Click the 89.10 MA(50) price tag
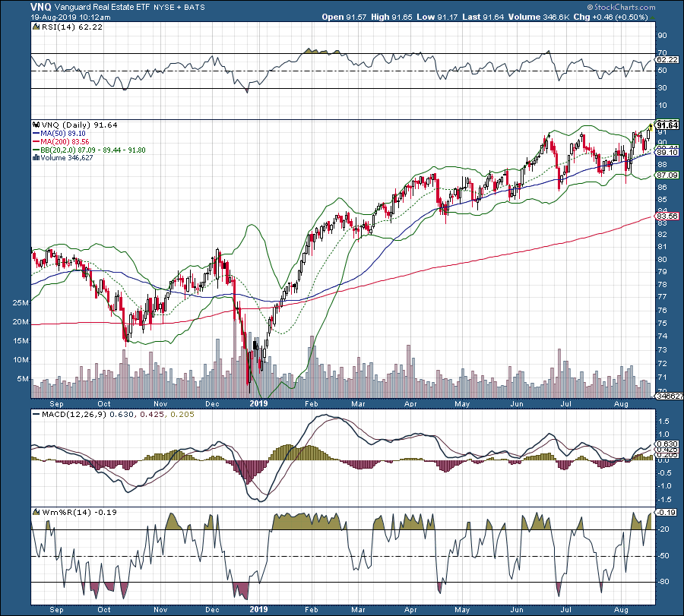The width and height of the screenshot is (684, 616). tap(667, 152)
